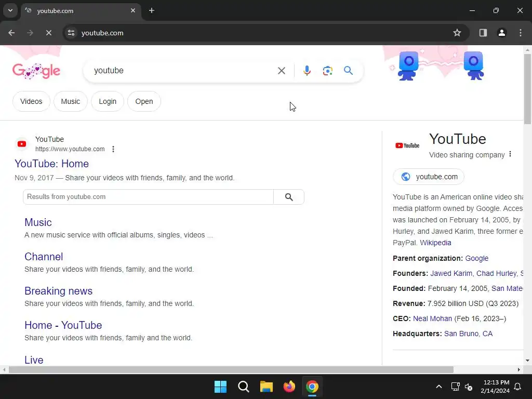Open the Chrome profile icon
532x399 pixels.
pos(501,33)
